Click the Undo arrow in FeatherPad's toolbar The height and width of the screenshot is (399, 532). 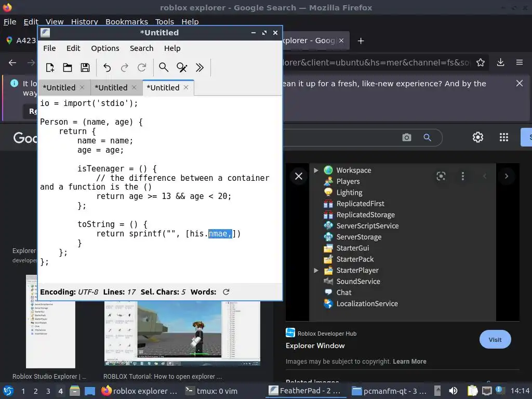pyautogui.click(x=107, y=68)
